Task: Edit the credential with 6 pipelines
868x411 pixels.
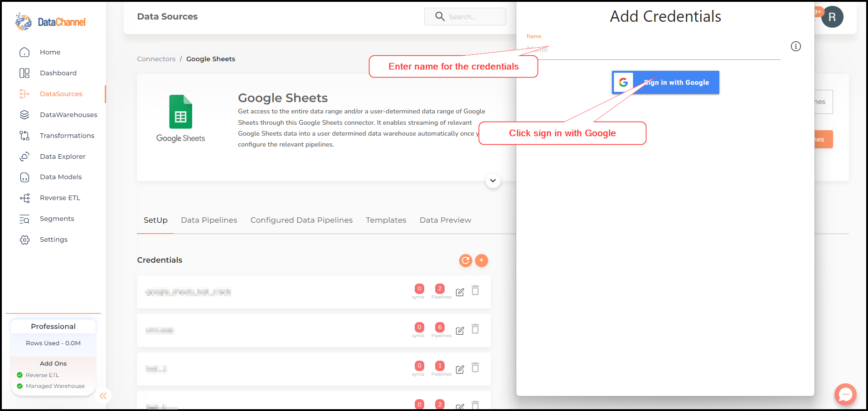Action: click(x=460, y=331)
